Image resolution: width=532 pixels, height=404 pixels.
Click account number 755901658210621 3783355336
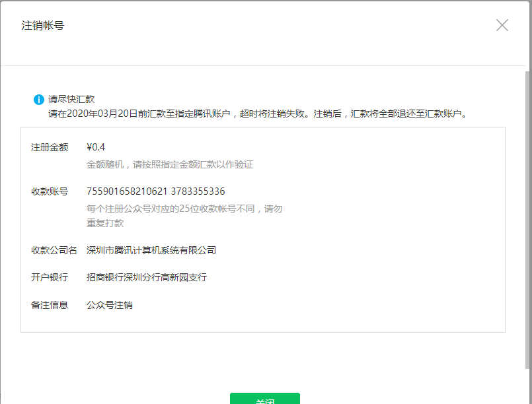[156, 191]
